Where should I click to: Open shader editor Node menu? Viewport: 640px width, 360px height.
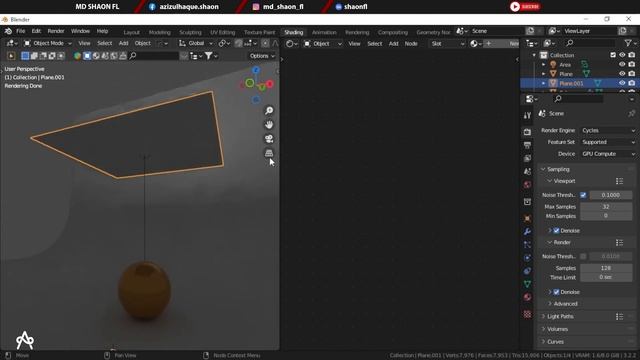411,44
